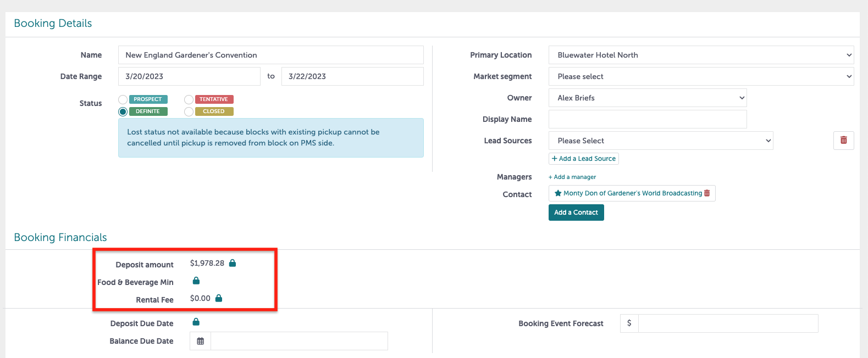The image size is (868, 358).
Task: Click the Add a Contact button
Action: point(576,212)
